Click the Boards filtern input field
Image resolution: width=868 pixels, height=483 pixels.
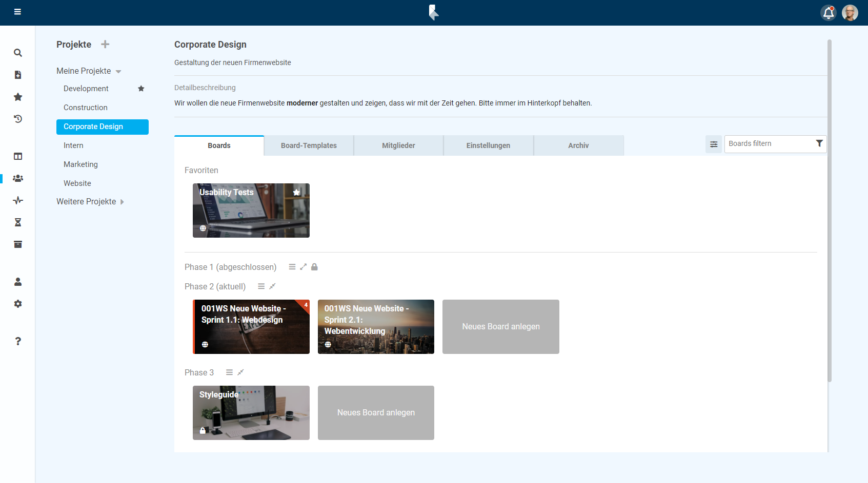click(769, 144)
